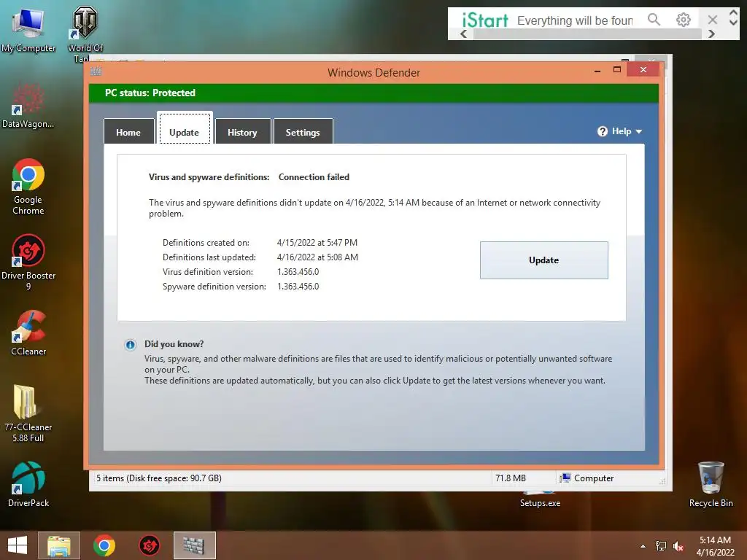The image size is (747, 560).
Task: Close the iStart toolbar
Action: (712, 20)
